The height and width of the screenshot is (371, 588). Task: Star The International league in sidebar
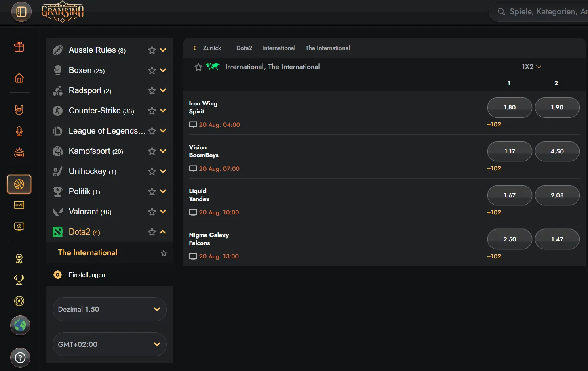click(x=164, y=253)
